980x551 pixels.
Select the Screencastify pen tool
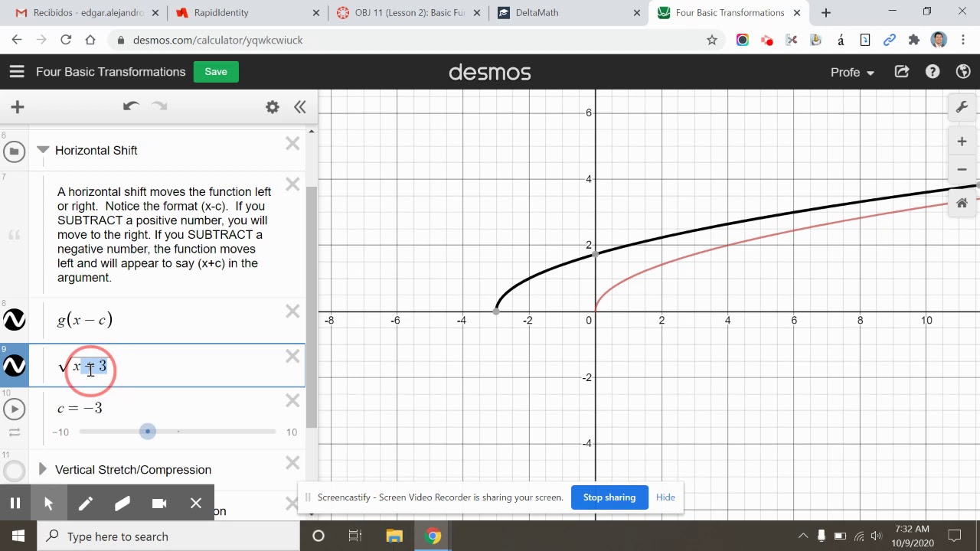85,503
